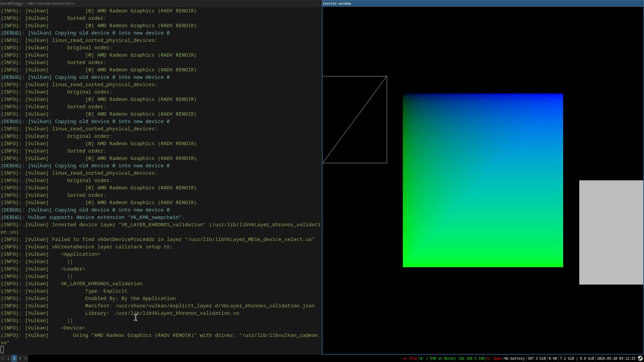Screen dimensions: 644x362
Task: Click the Steam tray icon
Action: [640, 358]
